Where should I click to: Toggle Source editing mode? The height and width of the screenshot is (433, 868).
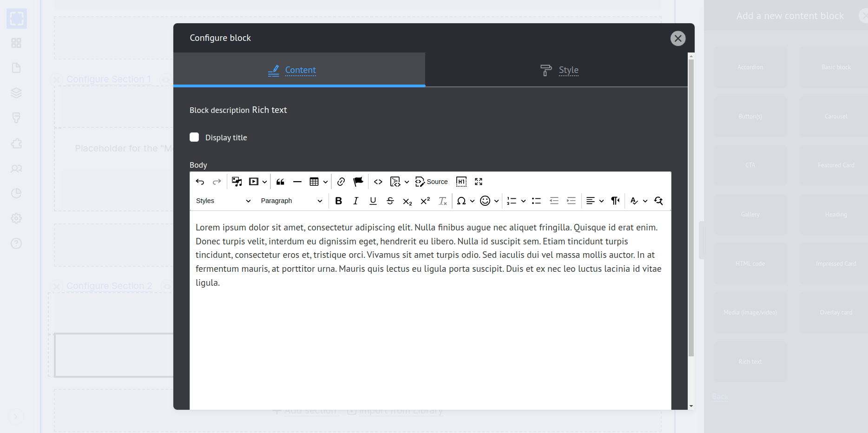[x=432, y=182]
